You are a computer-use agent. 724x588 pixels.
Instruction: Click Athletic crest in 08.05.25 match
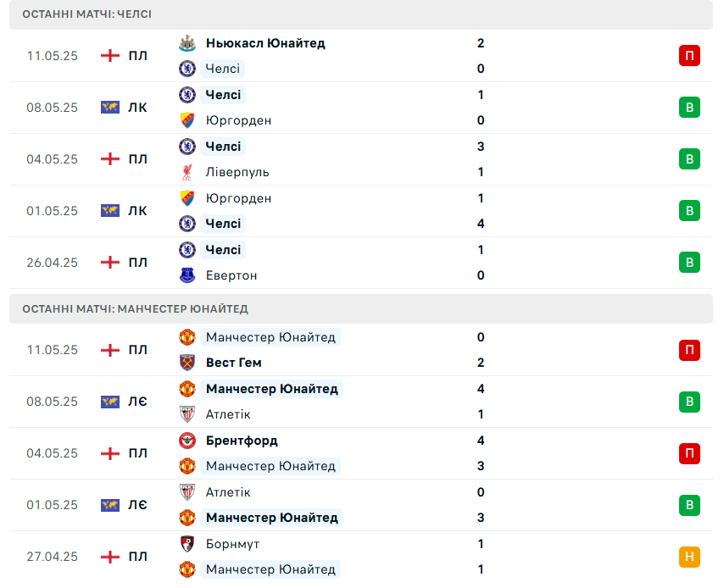tap(187, 414)
